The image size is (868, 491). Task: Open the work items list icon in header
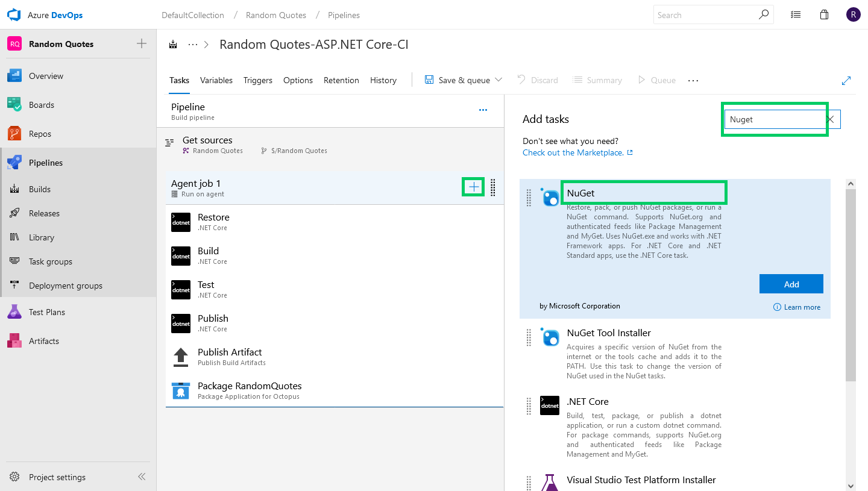(796, 15)
